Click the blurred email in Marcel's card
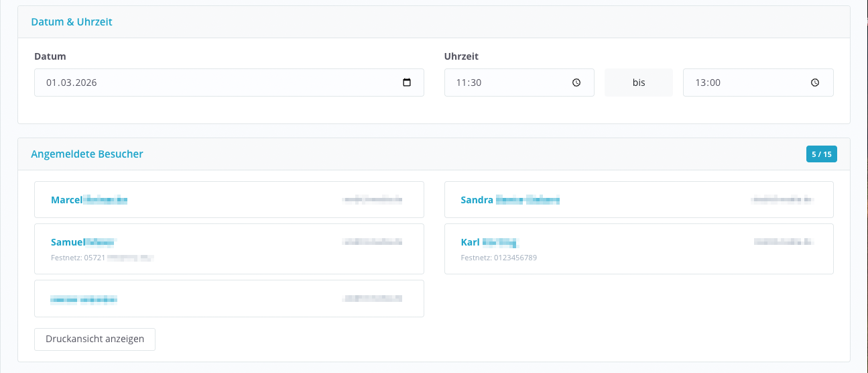Screen dimensions: 868x373 point(372,199)
